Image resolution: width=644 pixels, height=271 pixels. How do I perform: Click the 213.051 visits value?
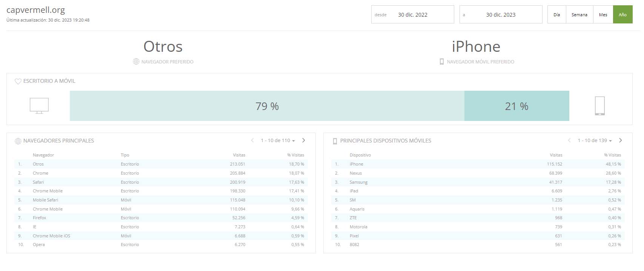click(x=238, y=164)
